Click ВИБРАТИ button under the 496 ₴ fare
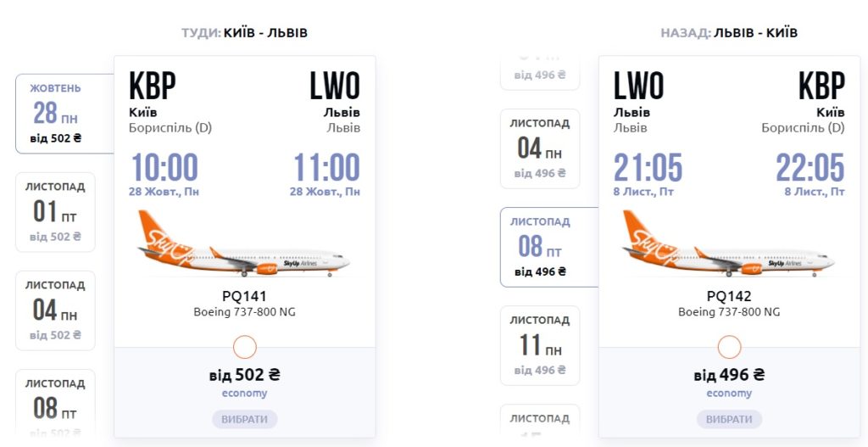 [x=729, y=419]
